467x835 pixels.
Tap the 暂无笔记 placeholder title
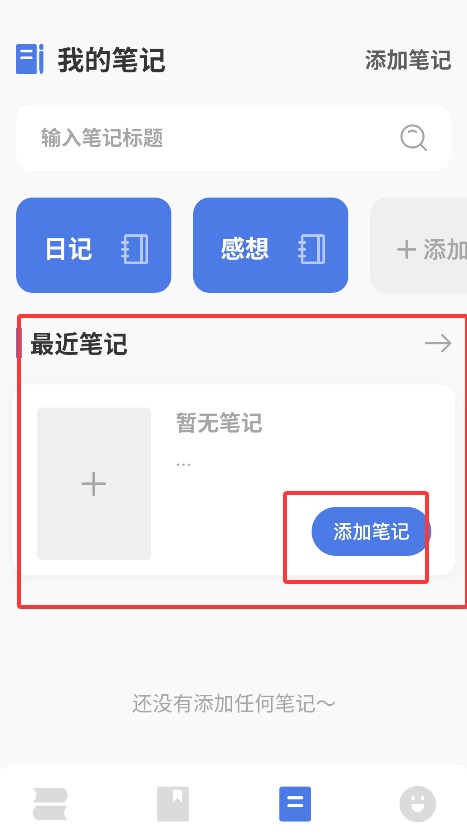tap(219, 423)
